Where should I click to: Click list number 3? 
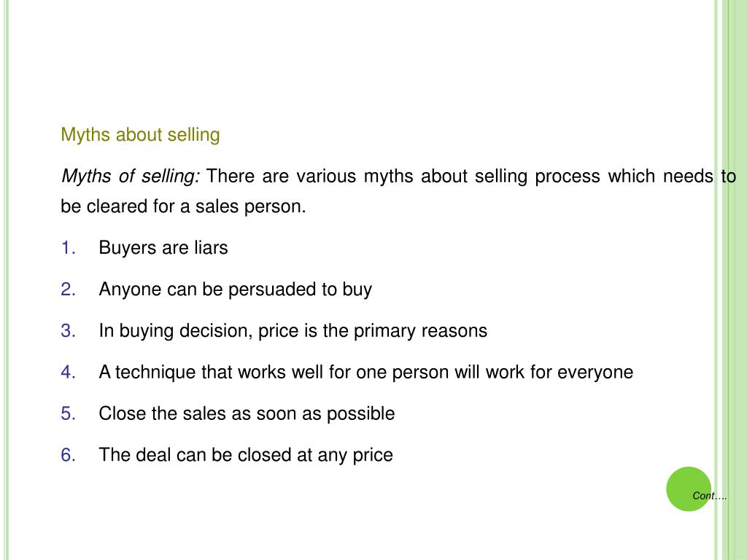(x=69, y=331)
